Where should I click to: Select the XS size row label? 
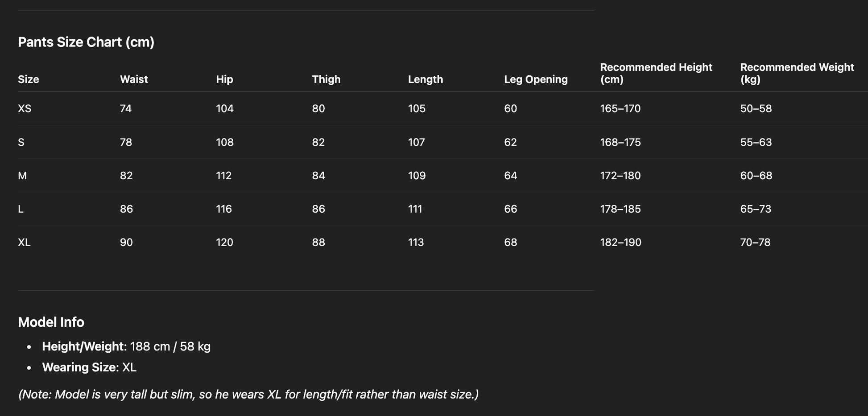[x=25, y=108]
